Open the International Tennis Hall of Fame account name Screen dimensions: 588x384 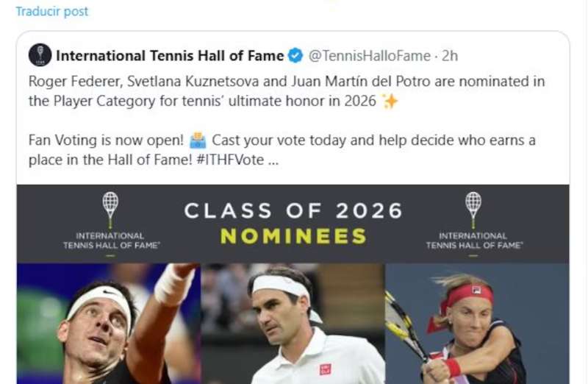coord(170,56)
